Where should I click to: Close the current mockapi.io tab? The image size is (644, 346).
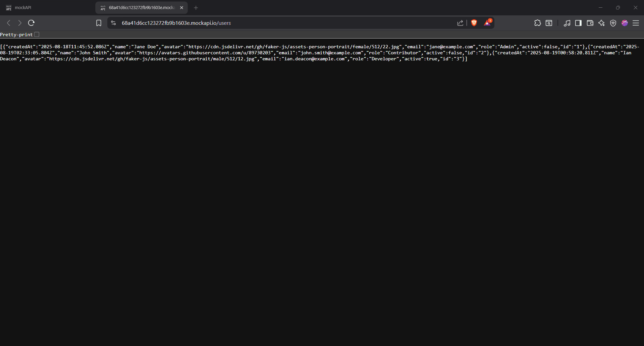pos(181,8)
